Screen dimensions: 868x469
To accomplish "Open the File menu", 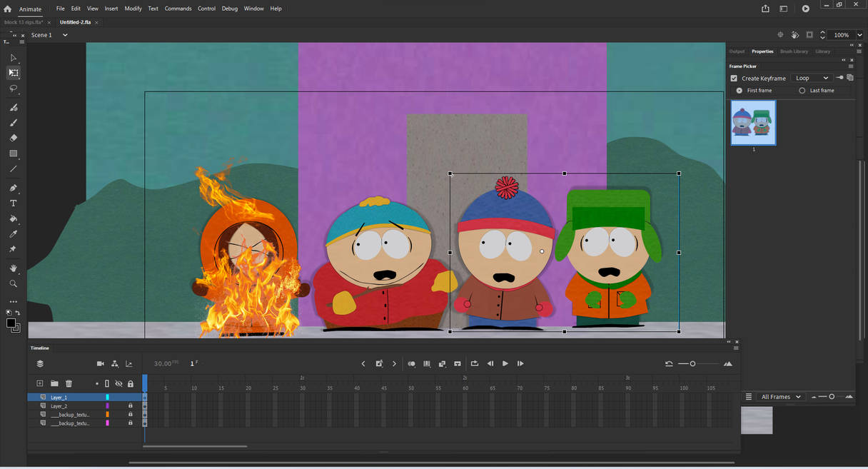I will click(61, 9).
